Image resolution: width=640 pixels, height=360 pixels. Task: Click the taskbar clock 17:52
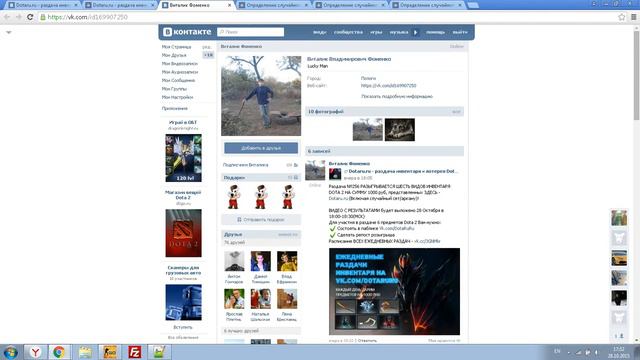coord(618,352)
